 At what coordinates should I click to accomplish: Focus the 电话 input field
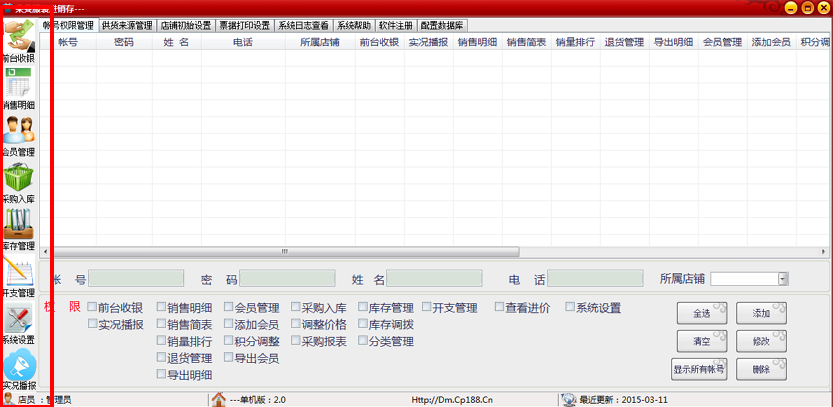595,278
